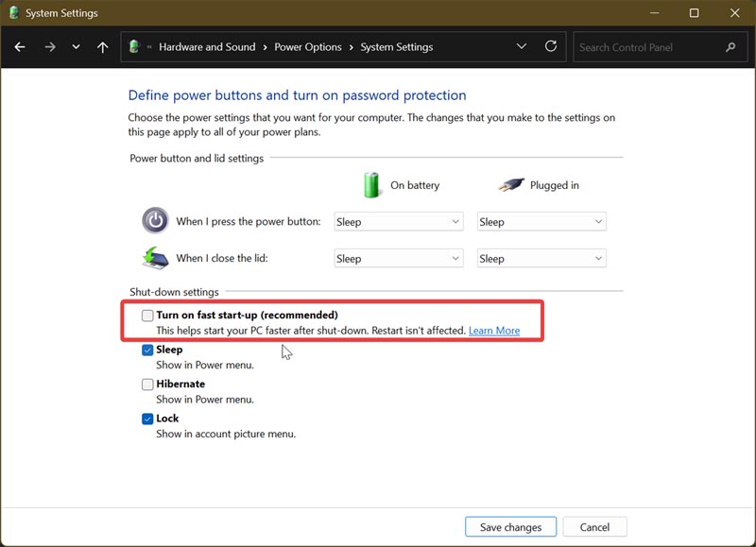
Task: Open close lid On battery dropdown
Action: point(398,259)
